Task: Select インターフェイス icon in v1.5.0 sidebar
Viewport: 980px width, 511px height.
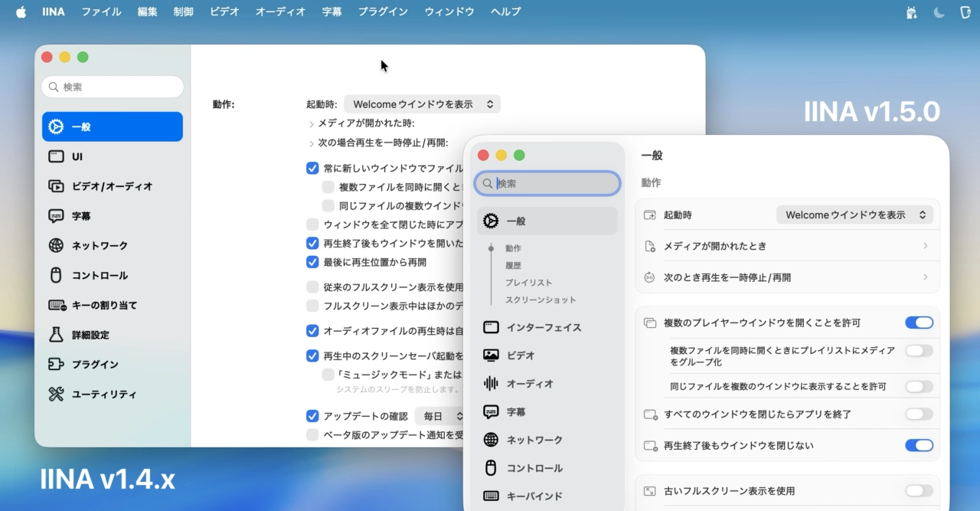Action: point(492,327)
